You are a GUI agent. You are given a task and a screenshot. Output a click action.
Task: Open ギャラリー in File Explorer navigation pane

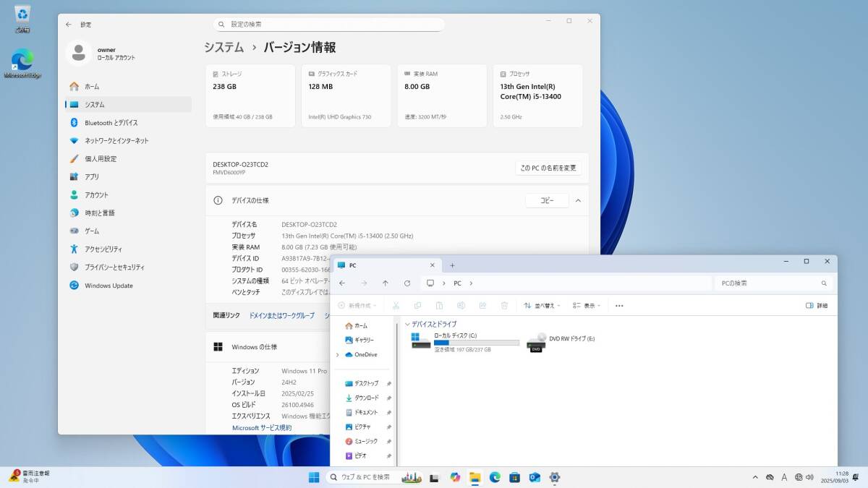tap(360, 340)
